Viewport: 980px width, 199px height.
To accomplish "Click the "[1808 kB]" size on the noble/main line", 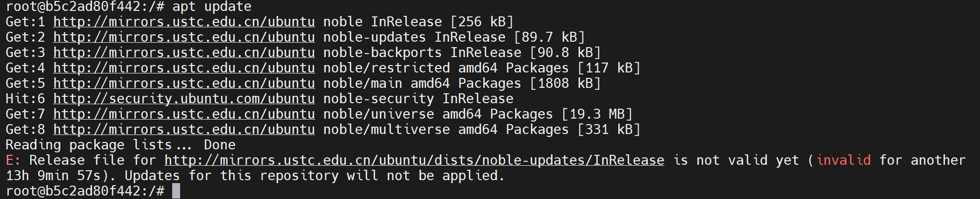I will pyautogui.click(x=565, y=83).
